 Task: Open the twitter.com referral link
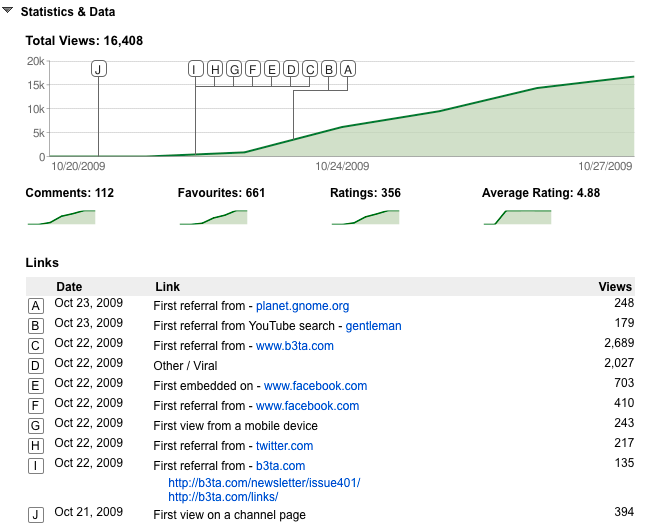[x=284, y=446]
